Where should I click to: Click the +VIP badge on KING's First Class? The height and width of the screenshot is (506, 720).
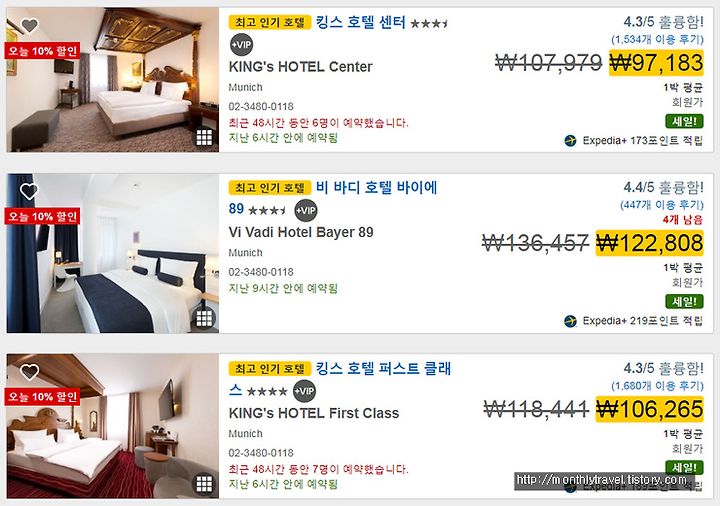point(304,391)
